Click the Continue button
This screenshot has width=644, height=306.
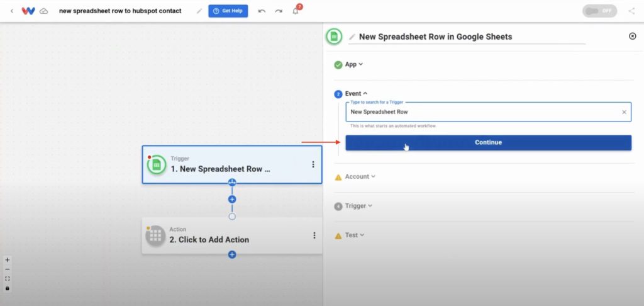(488, 142)
